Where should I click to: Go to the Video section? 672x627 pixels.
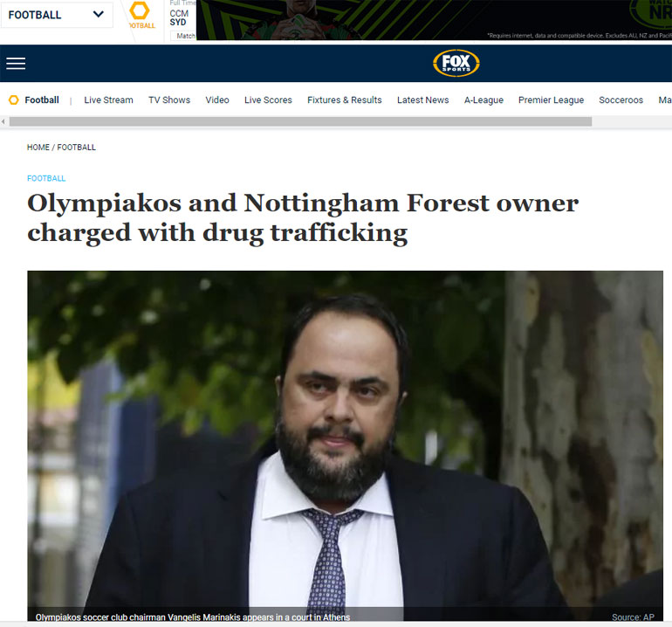(x=217, y=100)
